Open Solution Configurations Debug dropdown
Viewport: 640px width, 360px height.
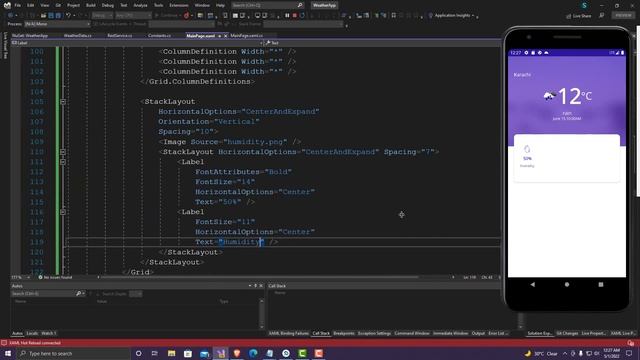pos(102,16)
